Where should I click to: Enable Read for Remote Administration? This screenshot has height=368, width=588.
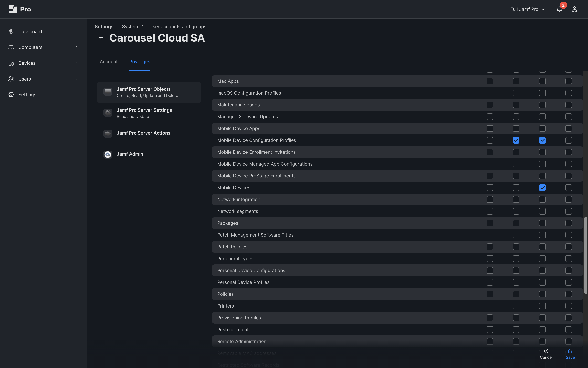click(516, 342)
